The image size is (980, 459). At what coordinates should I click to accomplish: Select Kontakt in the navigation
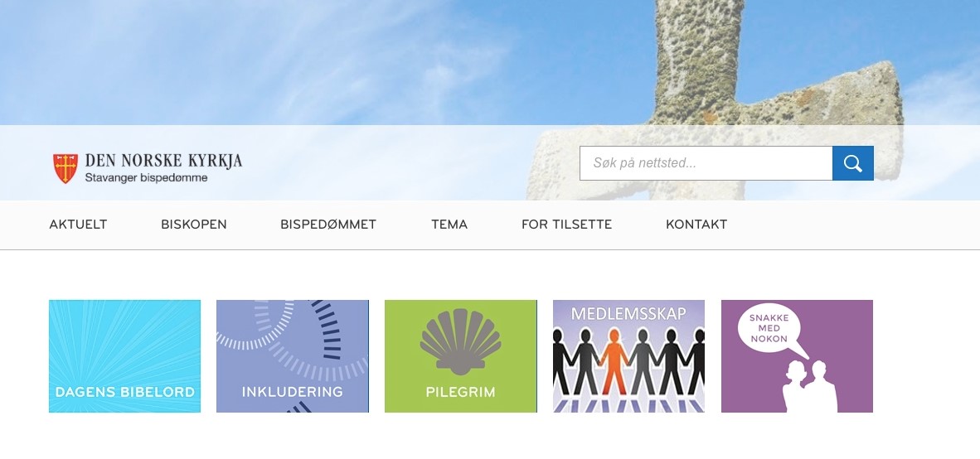pyautogui.click(x=696, y=225)
